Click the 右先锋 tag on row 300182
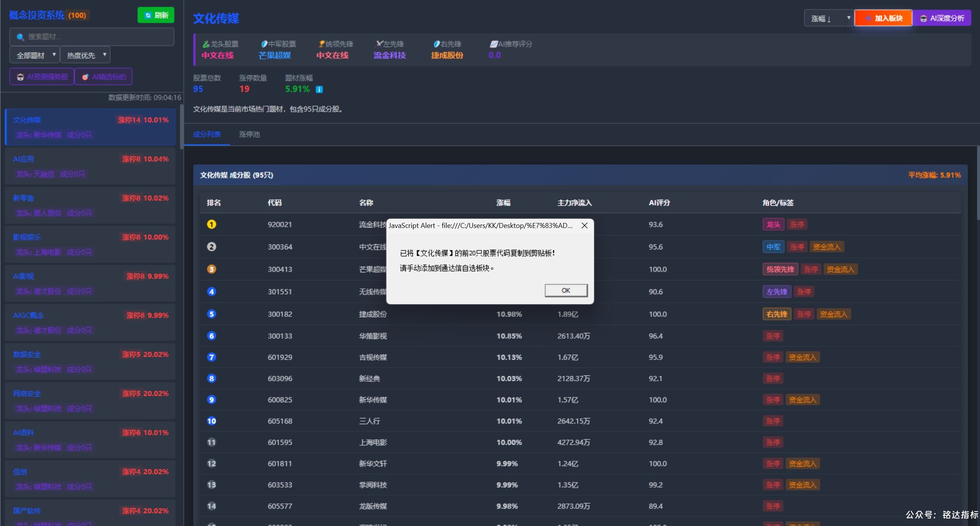This screenshot has height=526, width=980. 777,314
